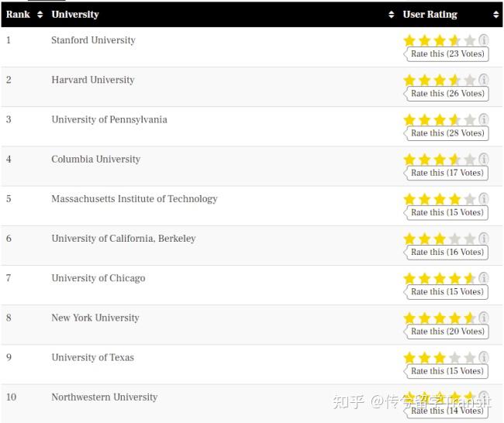Select the Northwestern University row name
Viewport: 504px width, 423px height.
pos(104,397)
